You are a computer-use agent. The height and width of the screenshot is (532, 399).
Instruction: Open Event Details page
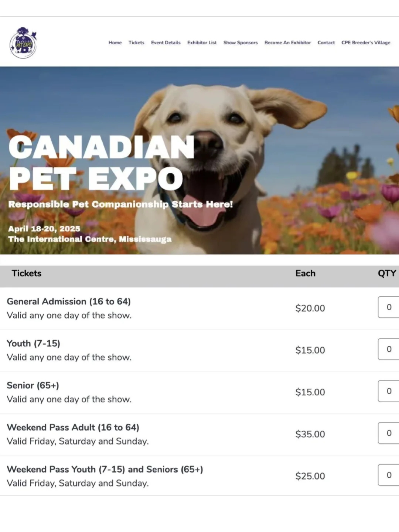click(166, 43)
